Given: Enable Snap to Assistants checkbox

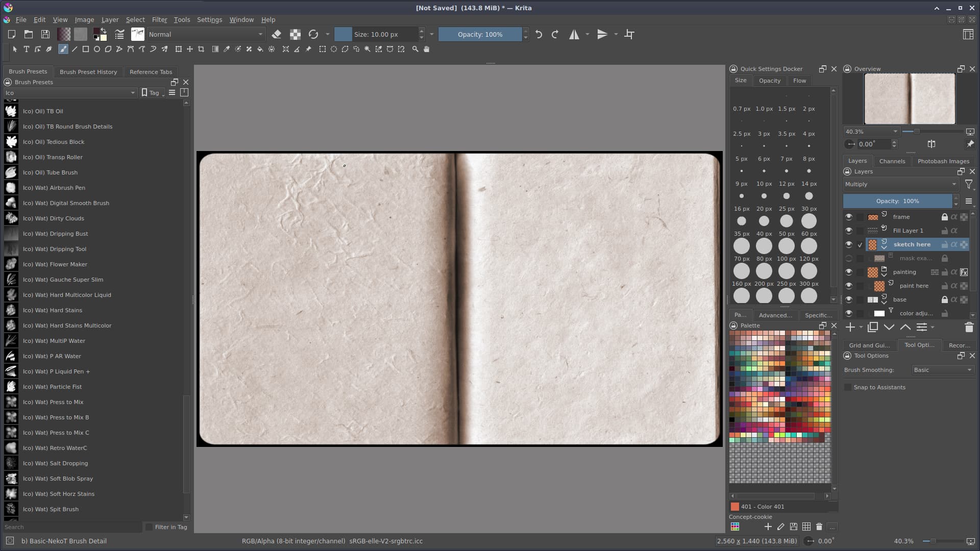Looking at the screenshot, I should pyautogui.click(x=848, y=387).
